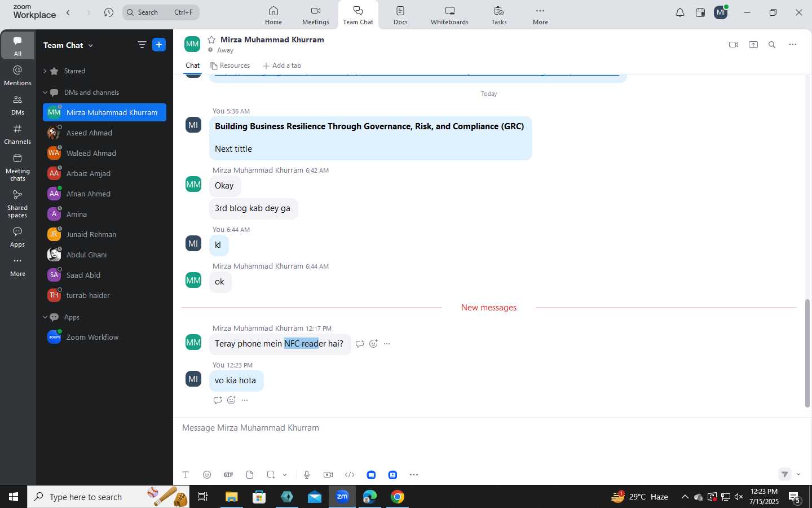Open Junaid Rehman chat

104,234
